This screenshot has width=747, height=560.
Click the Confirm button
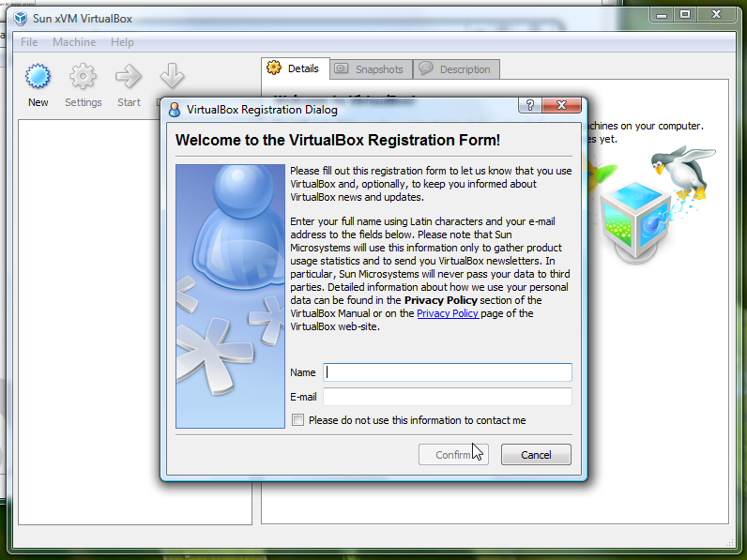[453, 455]
